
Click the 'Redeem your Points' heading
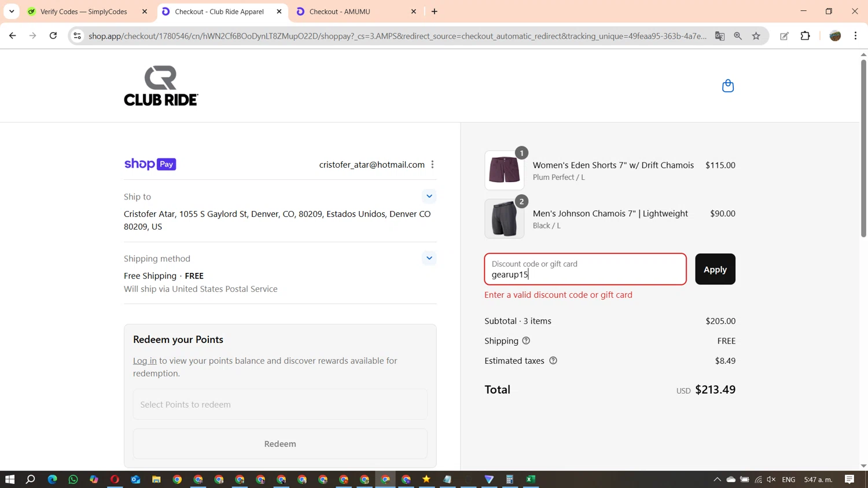pyautogui.click(x=178, y=339)
